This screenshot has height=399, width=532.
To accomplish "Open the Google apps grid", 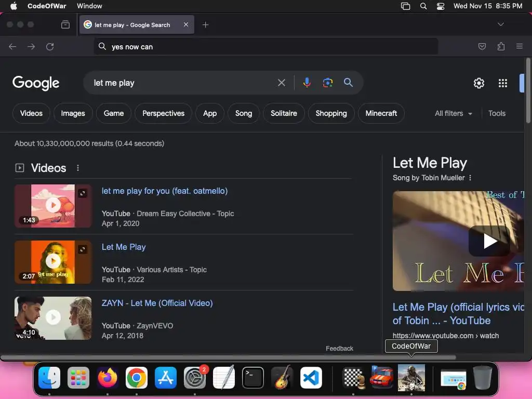I will tap(503, 83).
